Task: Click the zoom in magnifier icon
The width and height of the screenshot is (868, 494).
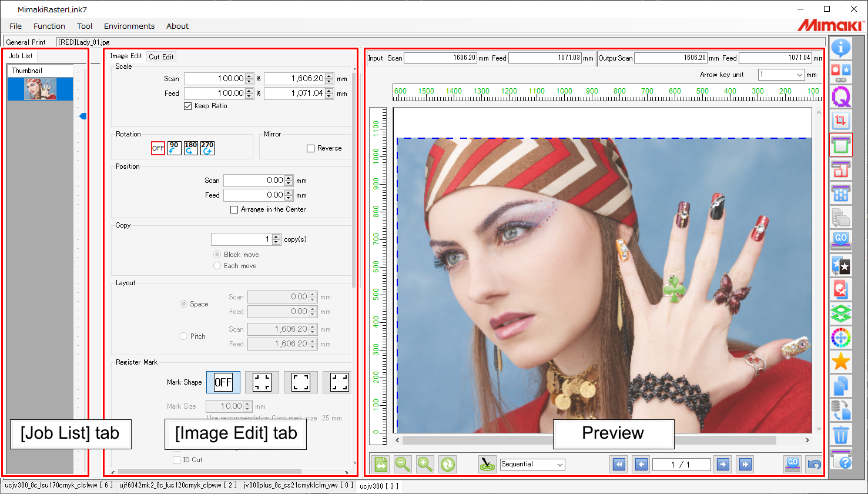Action: tap(424, 464)
